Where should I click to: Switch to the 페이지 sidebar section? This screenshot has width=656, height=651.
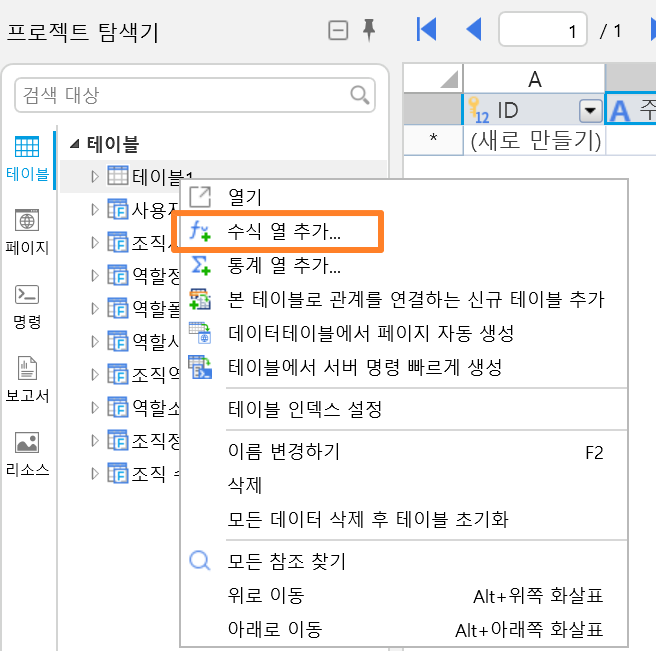tap(27, 232)
